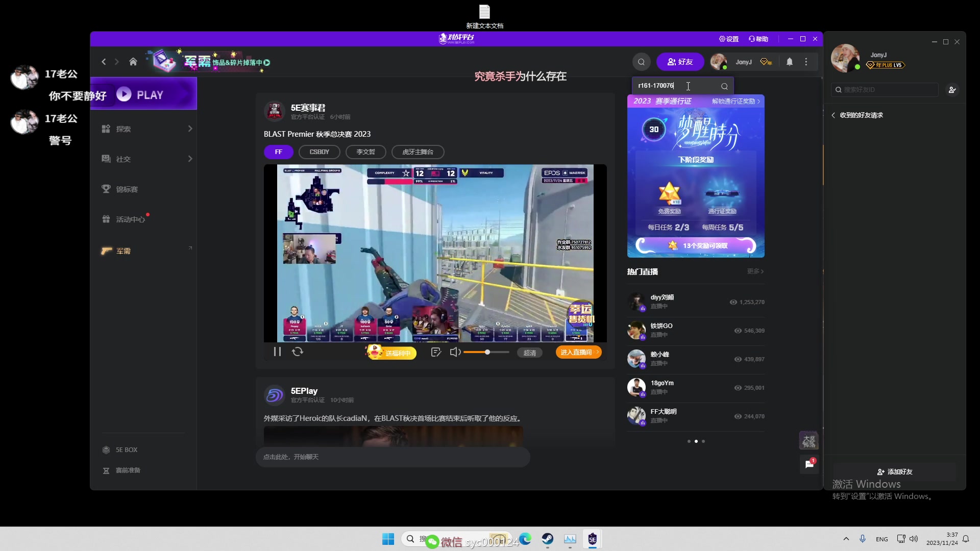This screenshot has height=551, width=980.
Task: Click the 帮助 help link
Action: 758,39
